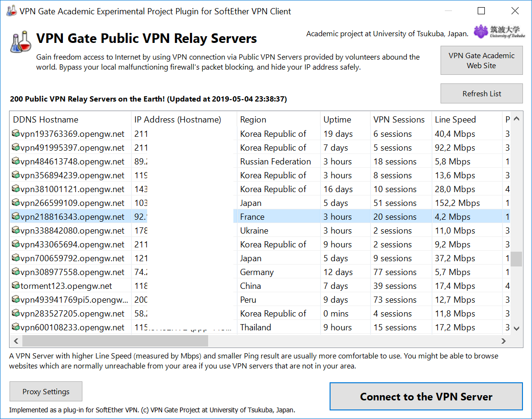Click the scroll up arrow of server list

coord(516,119)
